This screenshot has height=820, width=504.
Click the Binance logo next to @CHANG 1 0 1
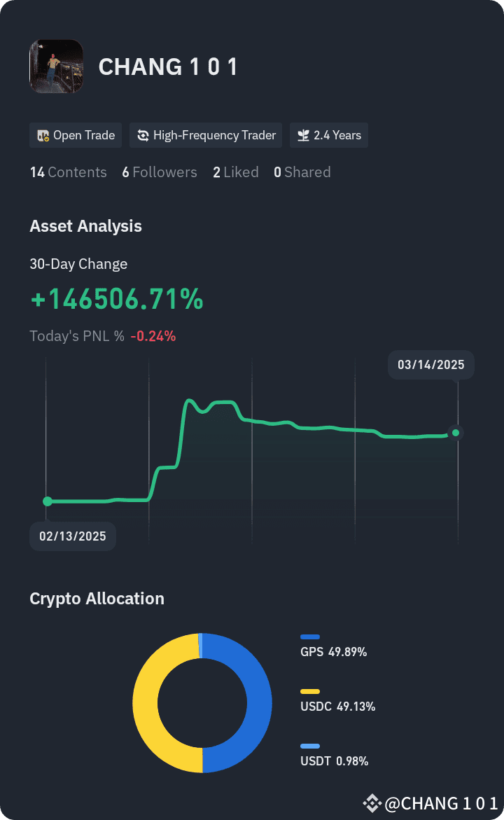[372, 803]
